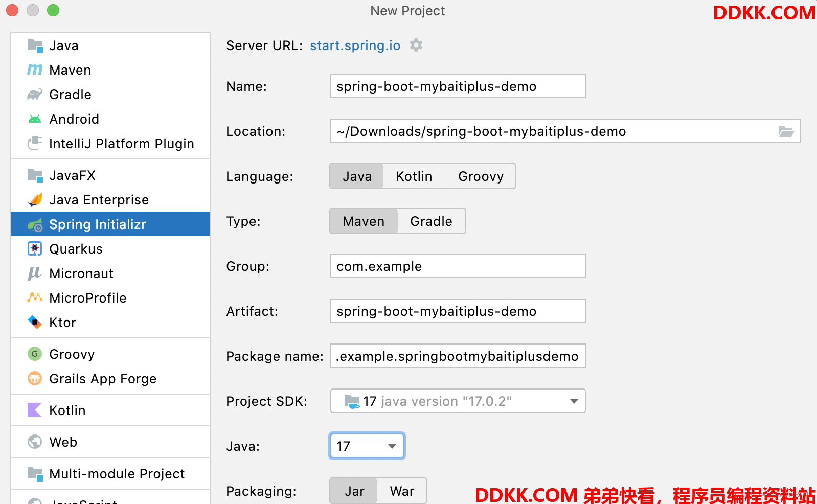The width and height of the screenshot is (817, 504).
Task: Select the Kotlin K icon
Action: coord(35,410)
